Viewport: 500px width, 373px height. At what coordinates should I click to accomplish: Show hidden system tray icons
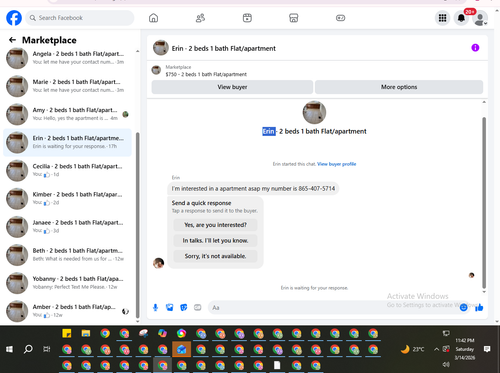[436, 349]
